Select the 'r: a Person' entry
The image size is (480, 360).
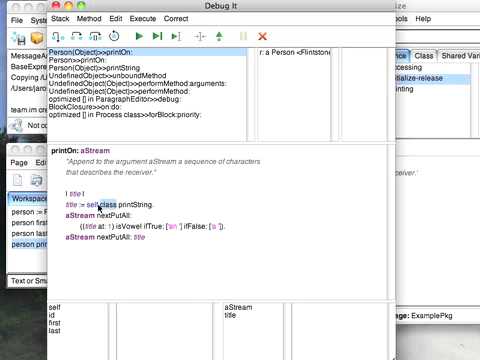pyautogui.click(x=295, y=52)
